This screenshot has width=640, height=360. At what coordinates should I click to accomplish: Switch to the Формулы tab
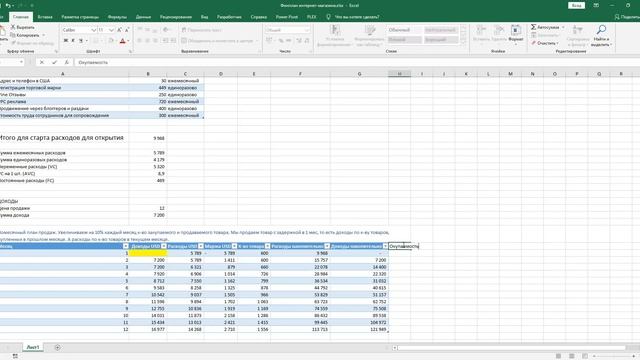[117, 17]
